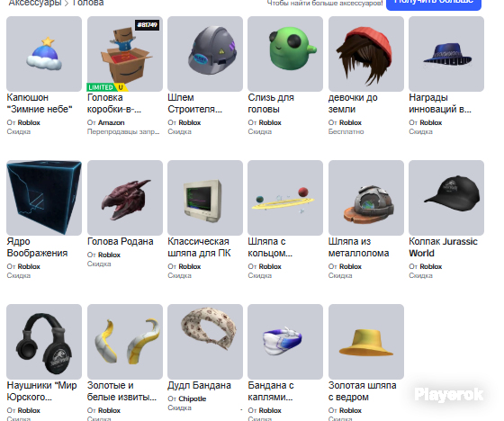Click the #81749 serial number badge
The height and width of the screenshot is (421, 504).
pos(148,25)
